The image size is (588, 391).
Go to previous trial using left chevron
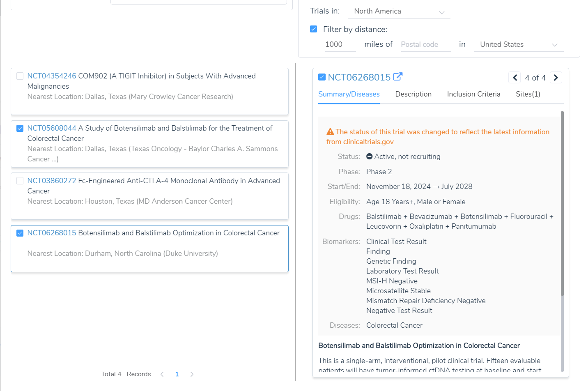coord(514,78)
